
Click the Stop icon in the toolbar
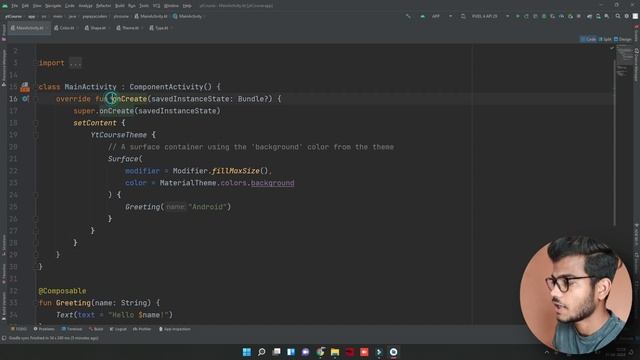(x=579, y=16)
